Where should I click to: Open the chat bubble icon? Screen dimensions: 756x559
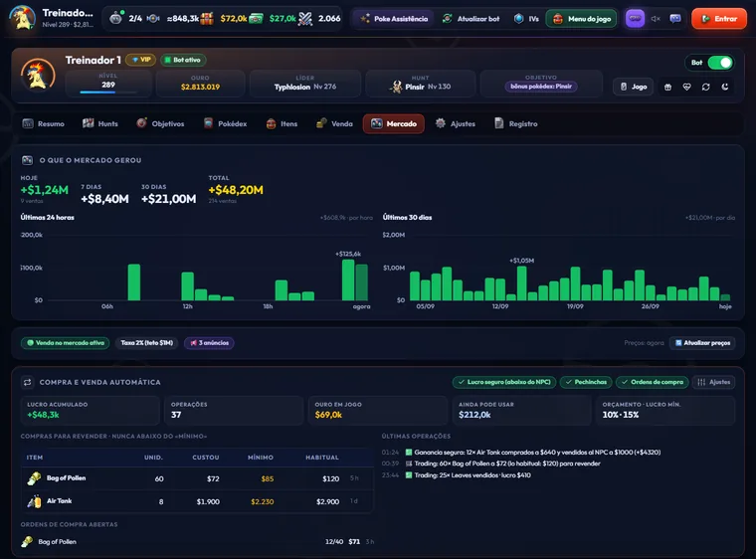675,19
